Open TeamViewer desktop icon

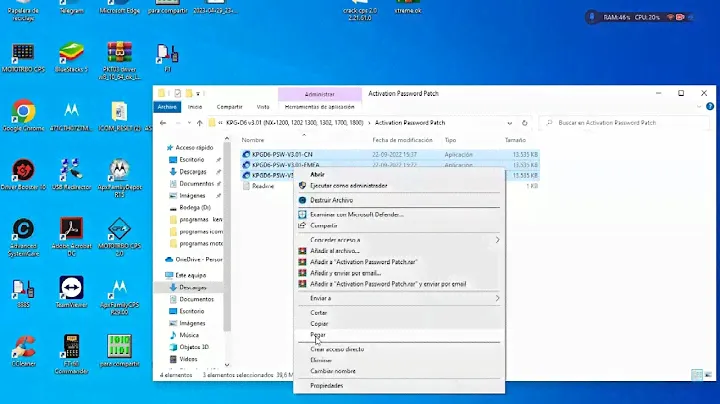70,290
